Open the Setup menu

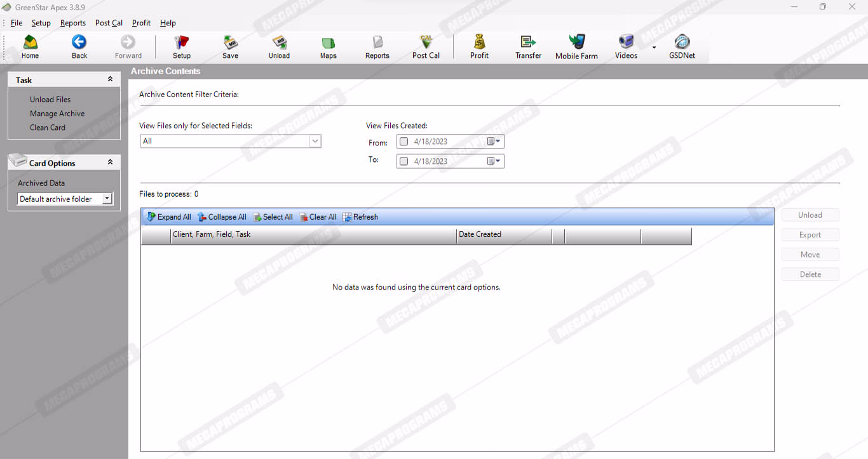[41, 23]
